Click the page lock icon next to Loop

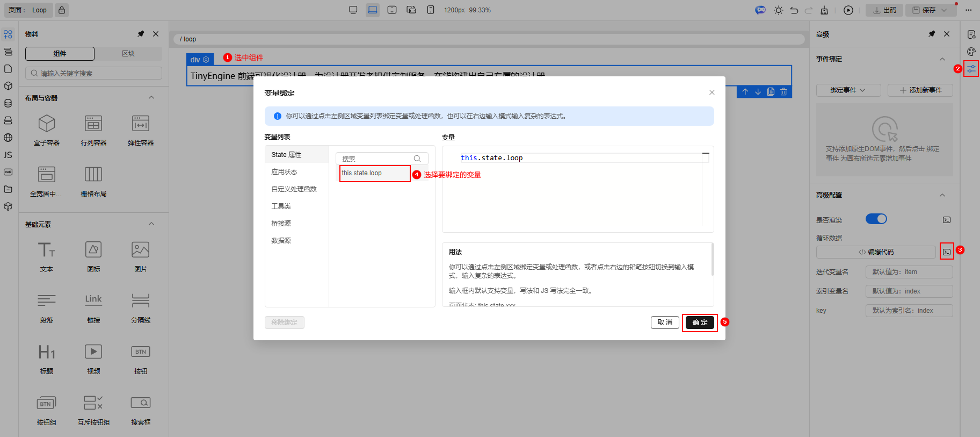pos(62,10)
